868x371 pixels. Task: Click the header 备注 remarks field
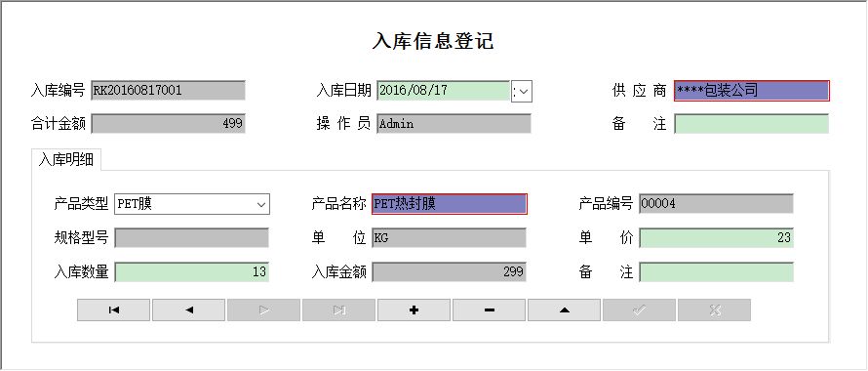tap(752, 124)
